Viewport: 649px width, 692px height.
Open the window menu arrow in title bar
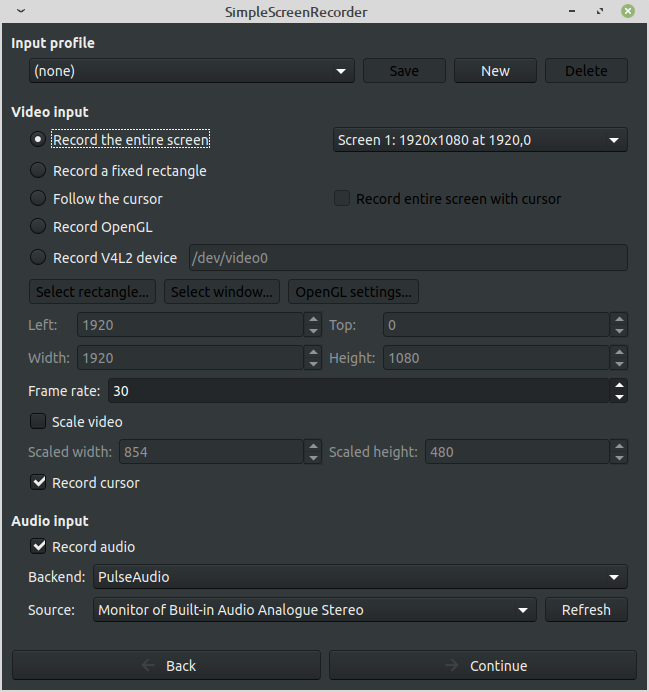click(22, 12)
